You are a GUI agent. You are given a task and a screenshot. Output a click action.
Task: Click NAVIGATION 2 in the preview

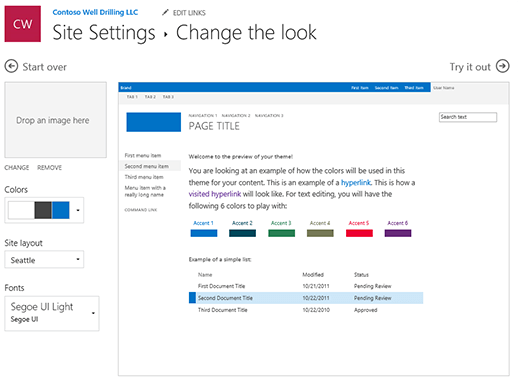pos(236,116)
